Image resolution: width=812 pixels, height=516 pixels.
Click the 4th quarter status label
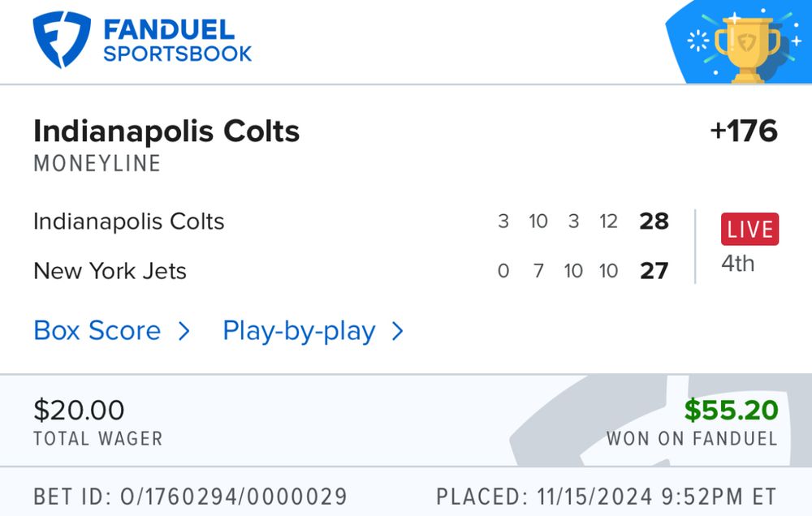point(738,263)
